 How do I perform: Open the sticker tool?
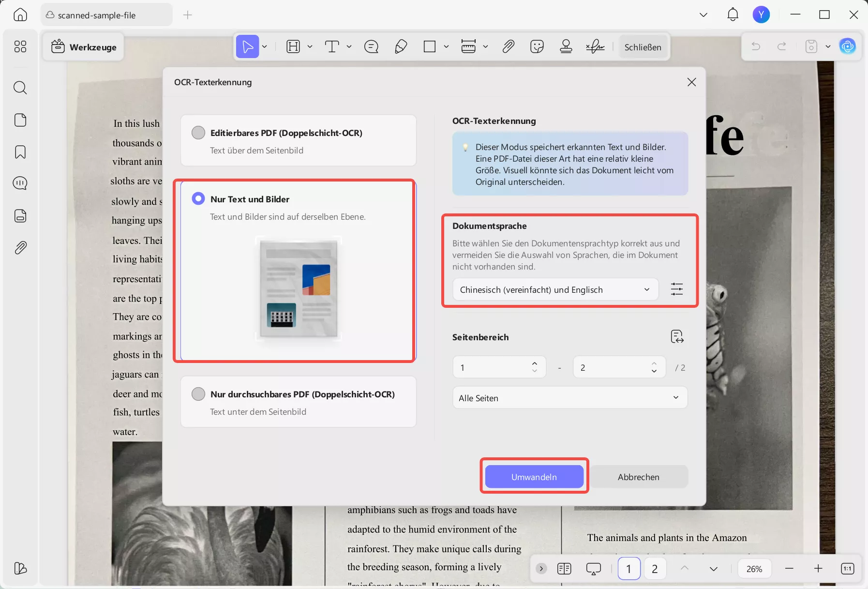pos(537,46)
